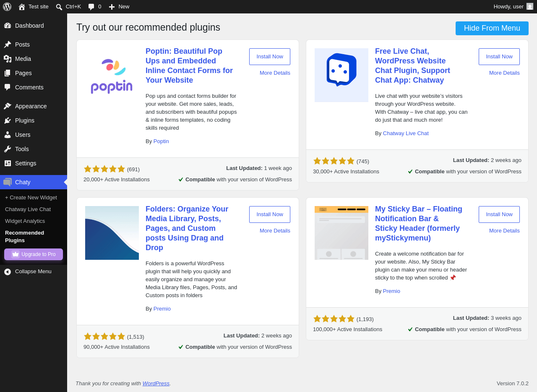The image size is (537, 392).
Task: Click the WordPress logo icon
Action: [7, 7]
